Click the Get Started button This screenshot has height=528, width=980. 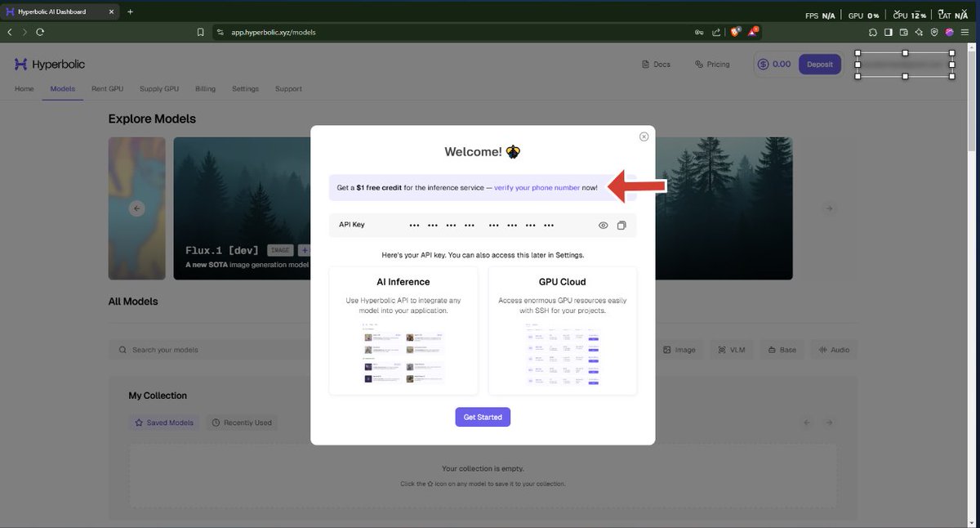coord(483,417)
